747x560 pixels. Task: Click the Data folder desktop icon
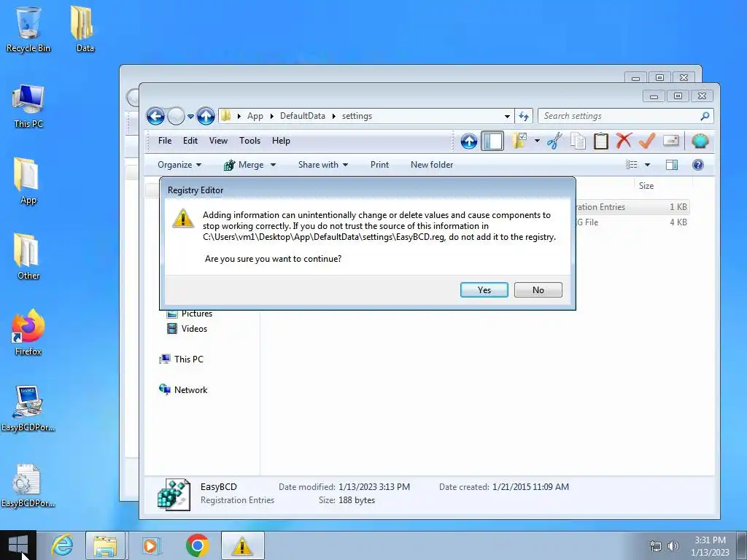click(x=85, y=29)
